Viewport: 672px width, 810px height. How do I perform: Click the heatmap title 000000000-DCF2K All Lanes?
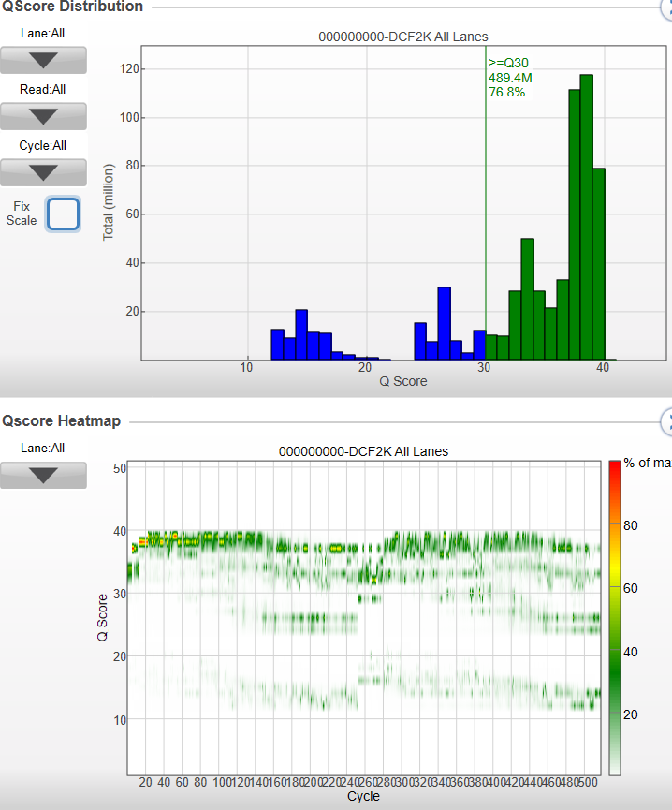(x=363, y=451)
